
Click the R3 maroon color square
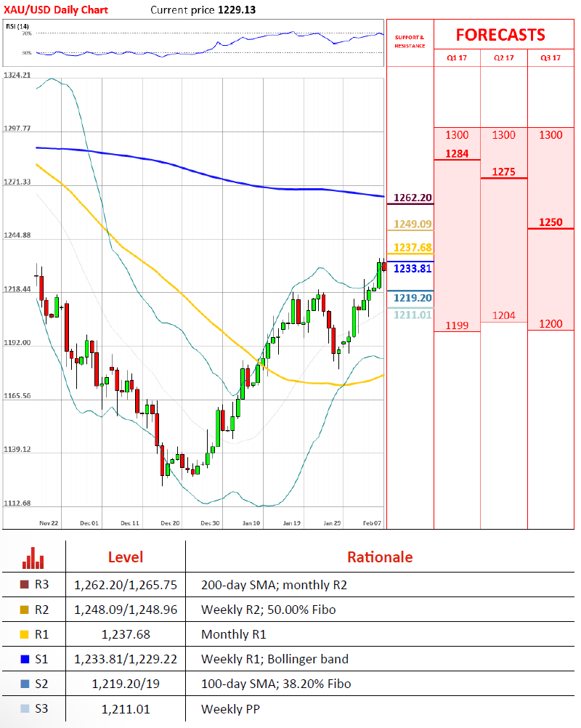[25, 585]
